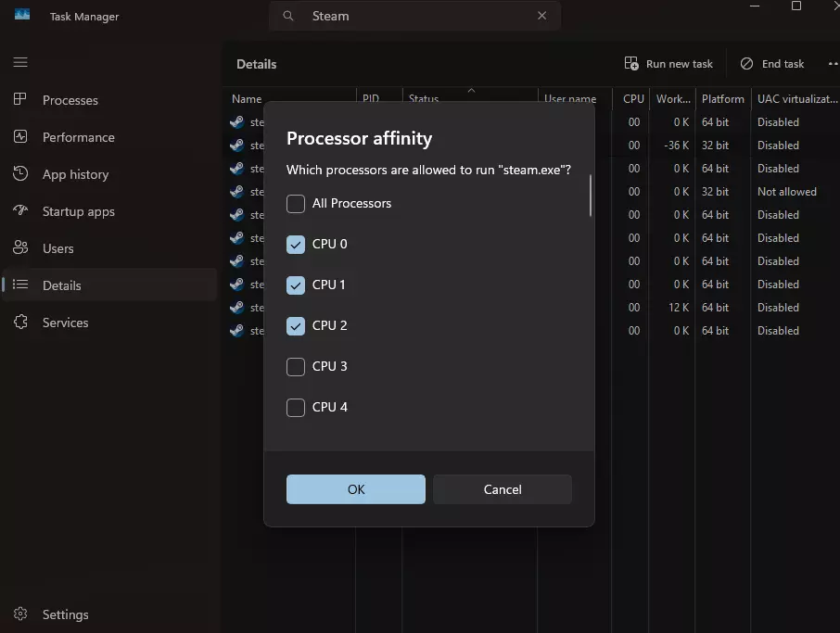Open the more options ellipsis menu
This screenshot has height=633, width=840.
832,64
